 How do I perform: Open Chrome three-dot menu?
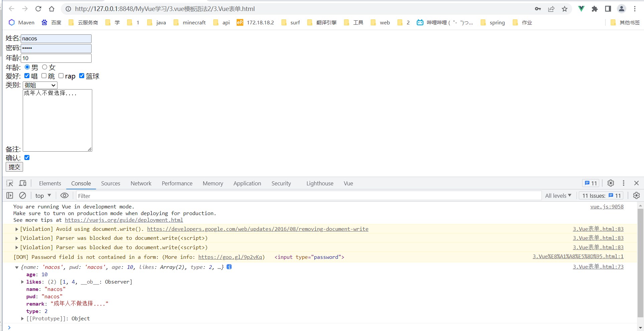(635, 9)
